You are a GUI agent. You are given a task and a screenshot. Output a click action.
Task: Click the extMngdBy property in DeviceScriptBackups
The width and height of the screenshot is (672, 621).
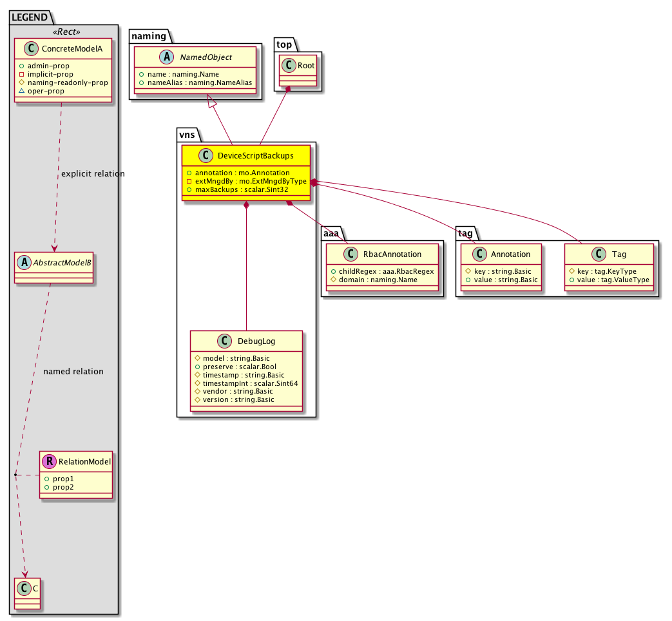[x=246, y=182]
